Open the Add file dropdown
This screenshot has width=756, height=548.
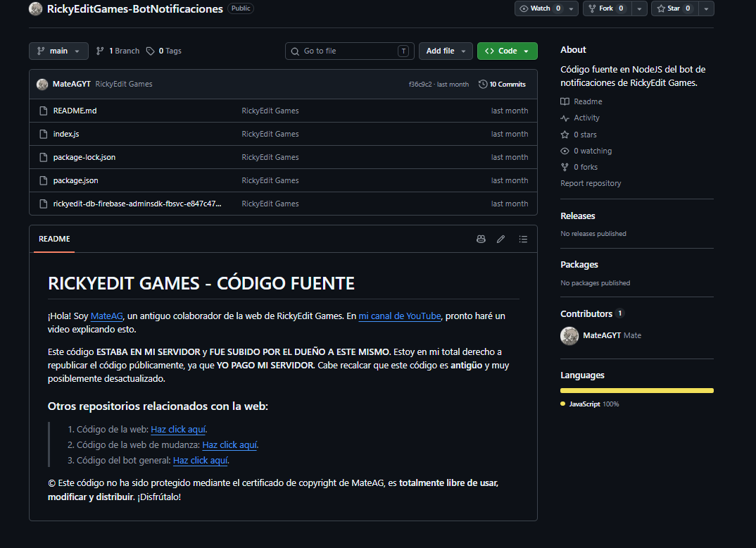click(446, 51)
